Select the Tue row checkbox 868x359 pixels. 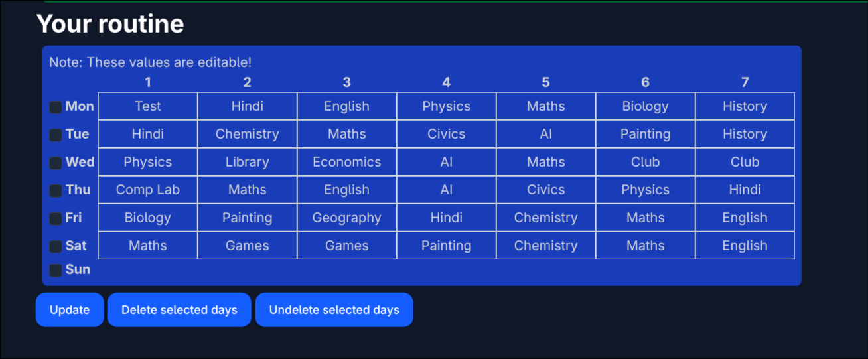click(x=56, y=135)
